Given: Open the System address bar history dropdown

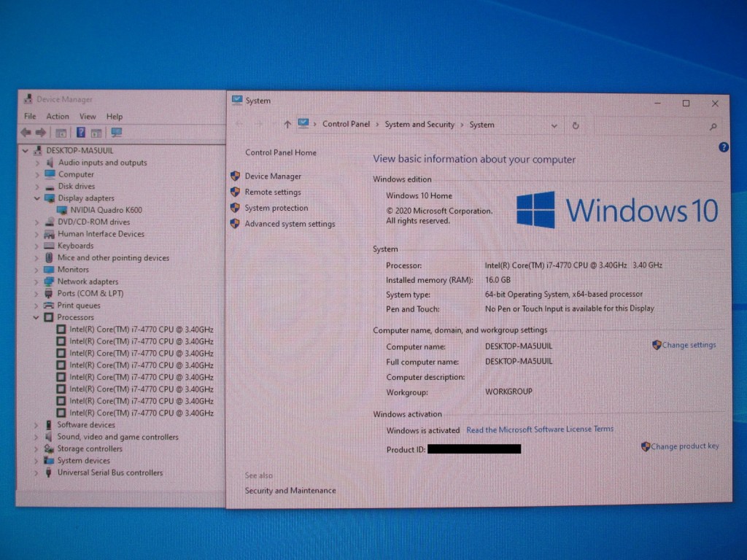Looking at the screenshot, I should [554, 126].
